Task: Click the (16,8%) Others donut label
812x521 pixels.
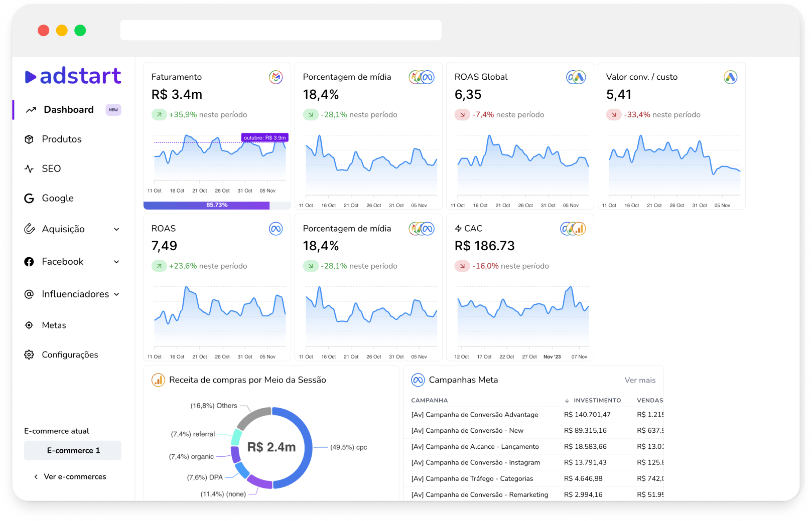Action: [214, 406]
